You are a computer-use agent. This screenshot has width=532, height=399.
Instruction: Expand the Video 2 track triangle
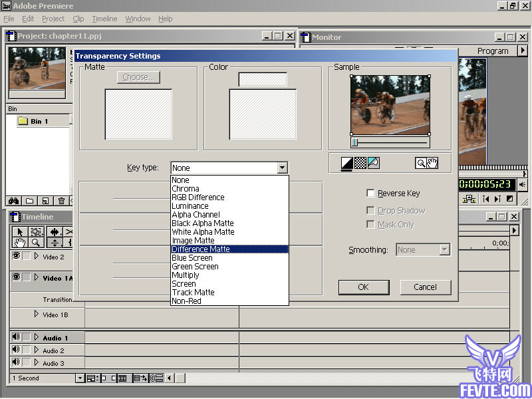37,256
